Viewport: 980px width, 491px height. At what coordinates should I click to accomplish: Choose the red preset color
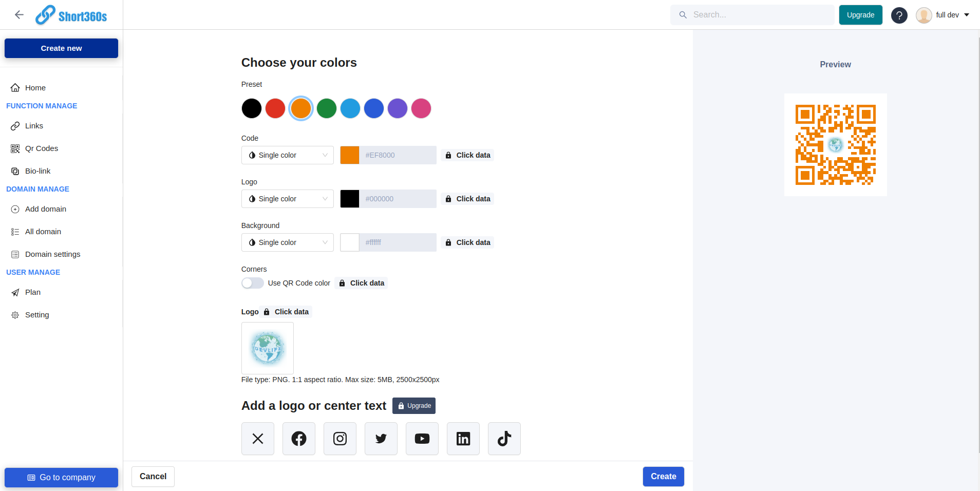tap(275, 108)
